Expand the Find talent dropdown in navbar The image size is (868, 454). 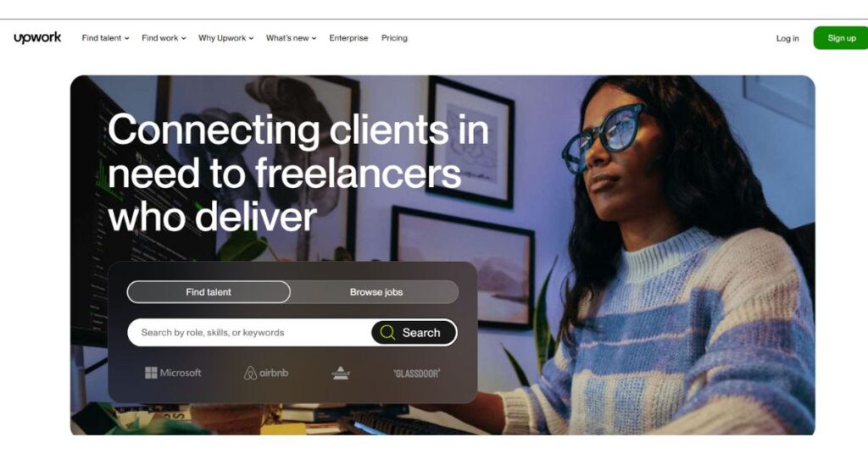click(105, 38)
